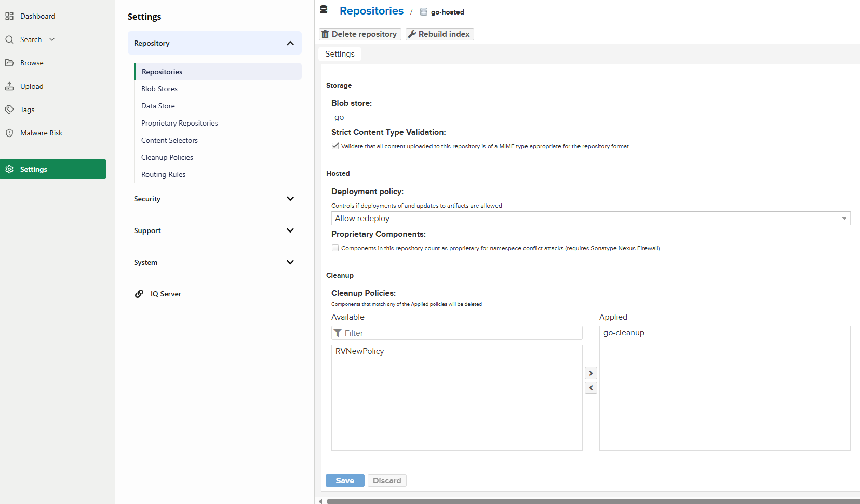Click the Upload tray icon
Screen dimensions: 860x504
point(9,86)
